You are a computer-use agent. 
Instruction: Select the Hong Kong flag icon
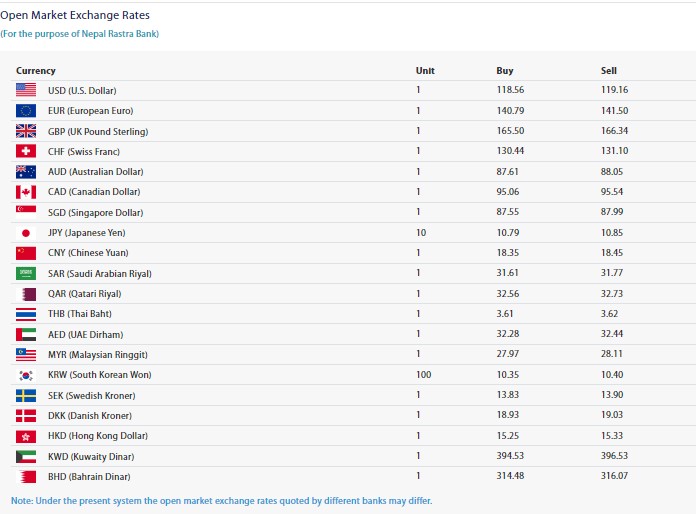pos(26,436)
